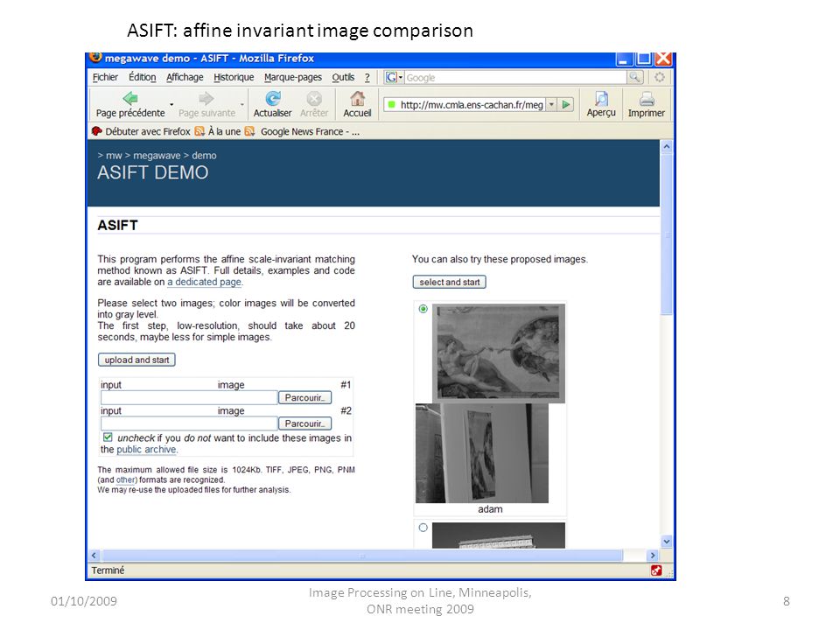Click the building thumbnail under second radio
The image size is (840, 630).
[x=499, y=535]
